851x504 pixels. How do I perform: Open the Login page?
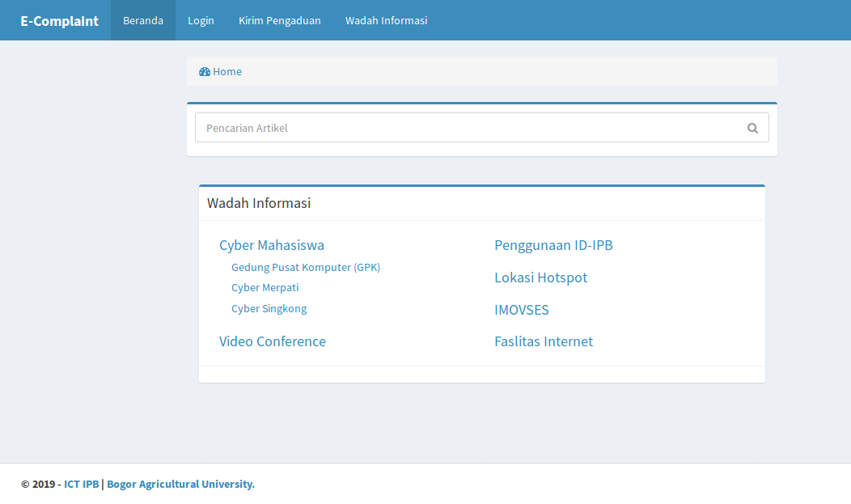[201, 21]
